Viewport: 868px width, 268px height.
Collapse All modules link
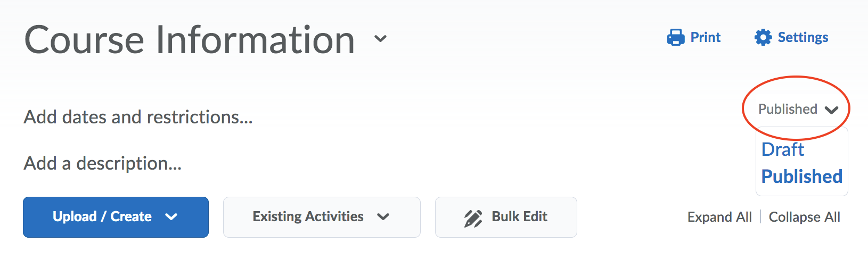(x=804, y=217)
